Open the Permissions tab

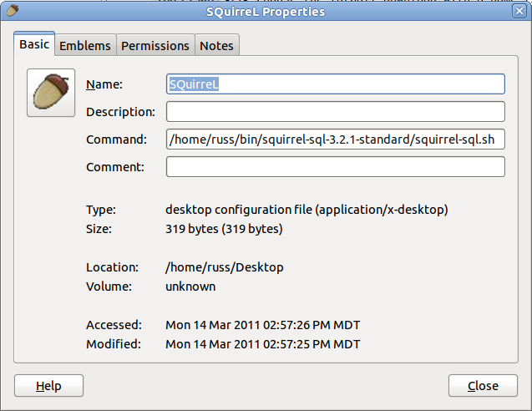pyautogui.click(x=155, y=45)
